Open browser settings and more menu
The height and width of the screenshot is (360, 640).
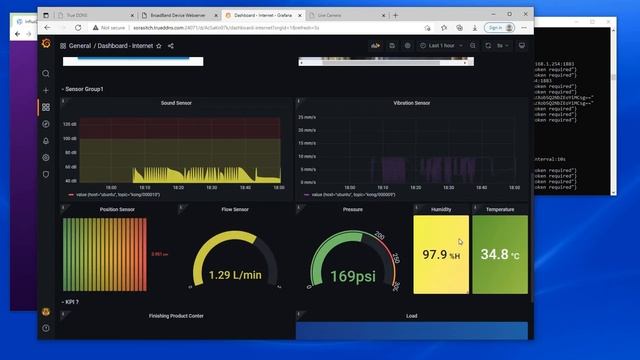[x=524, y=28]
